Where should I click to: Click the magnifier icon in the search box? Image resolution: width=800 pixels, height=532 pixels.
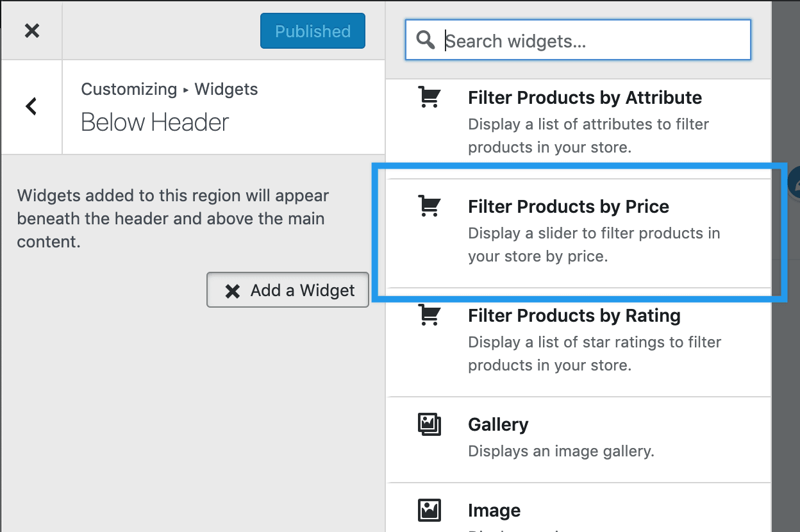pos(426,40)
